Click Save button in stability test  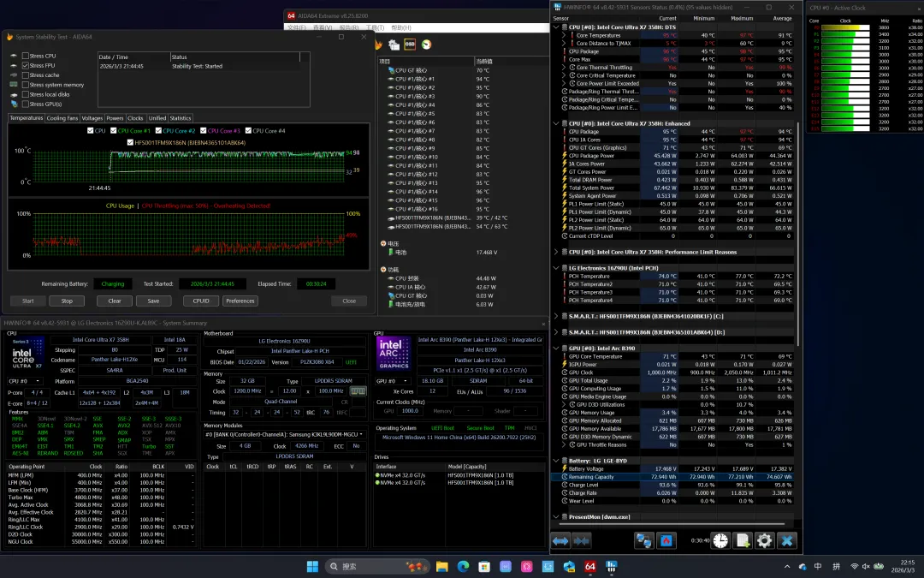153,301
